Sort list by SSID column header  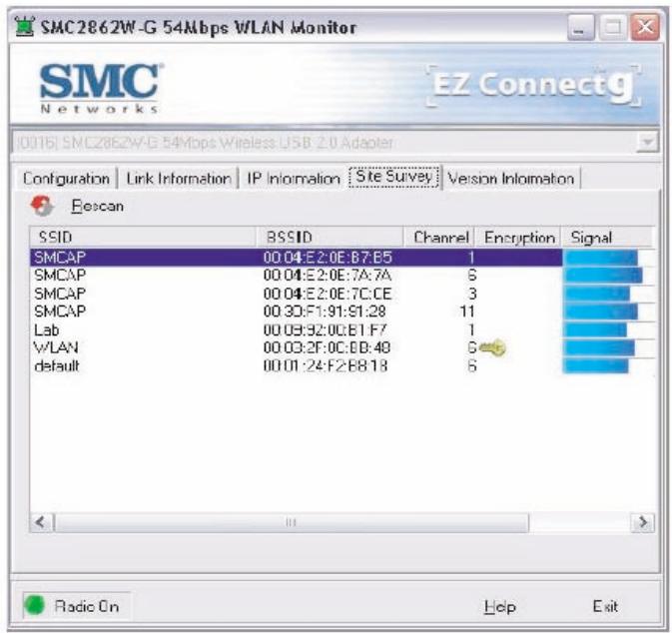[143, 237]
